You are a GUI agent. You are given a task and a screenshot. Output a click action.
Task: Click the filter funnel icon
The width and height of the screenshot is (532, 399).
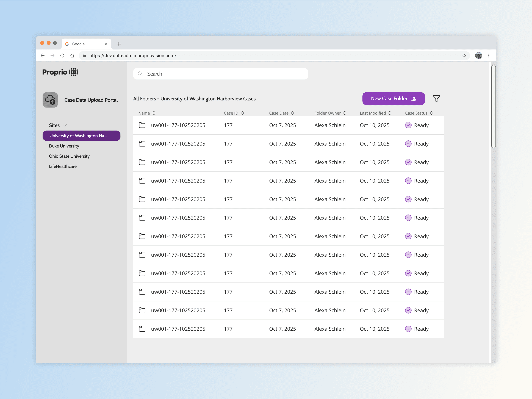[x=436, y=99]
